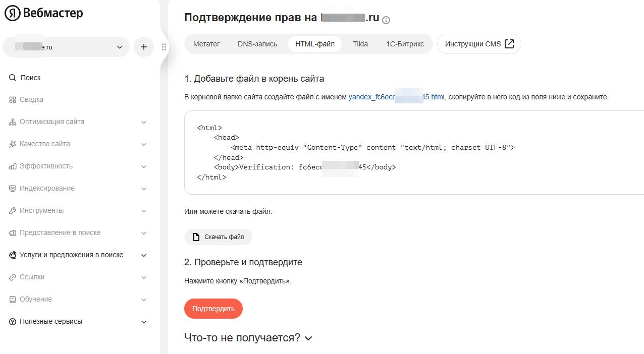Click the file icon on Скачать файл

[x=196, y=237]
